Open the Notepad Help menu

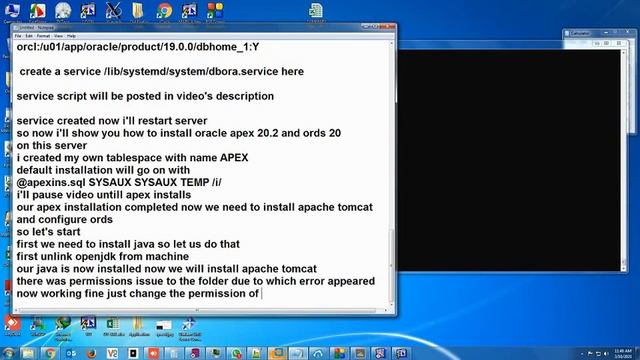pyautogui.click(x=71, y=36)
